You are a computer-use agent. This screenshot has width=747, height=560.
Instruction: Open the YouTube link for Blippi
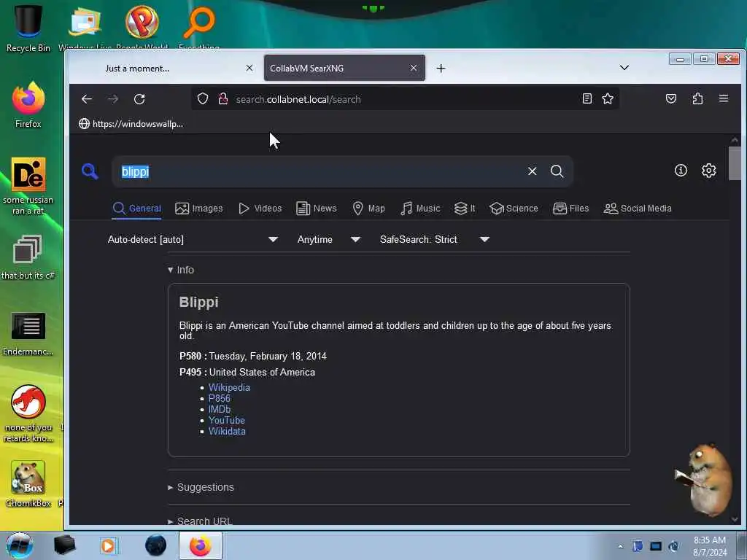pyautogui.click(x=227, y=421)
